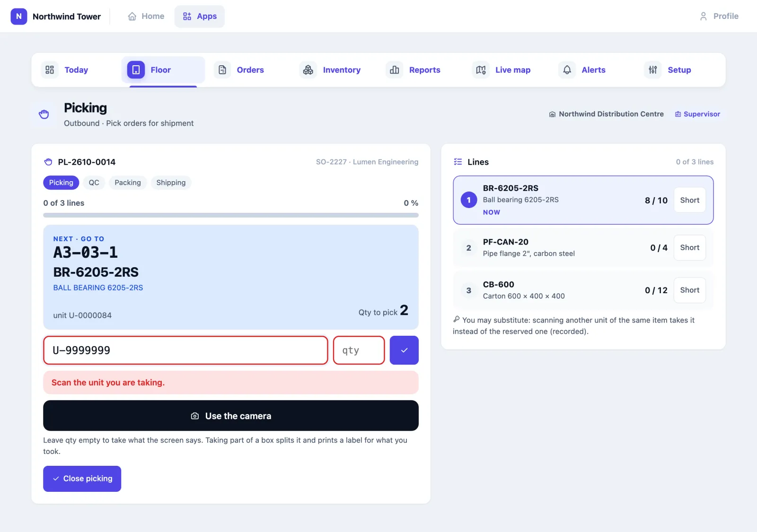Screen dimensions: 757x532
Task: Mark PF-CAN-20 line as Short
Action: pyautogui.click(x=689, y=248)
